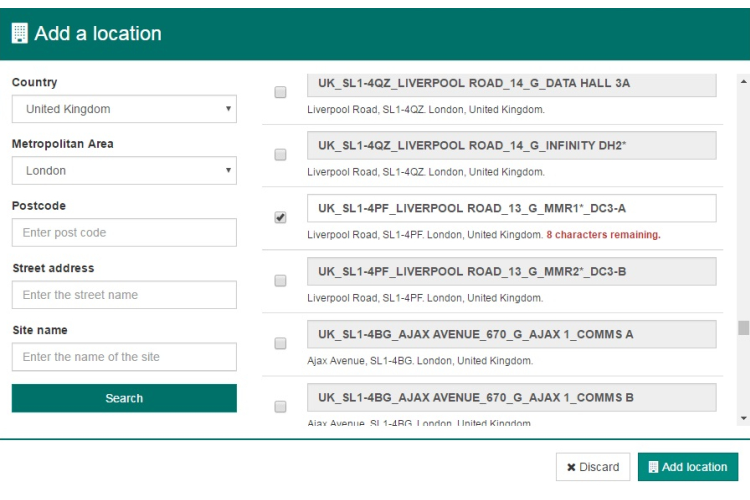Tick the AJAX 1_COMMS B checkbox
The height and width of the screenshot is (500, 750).
281,406
